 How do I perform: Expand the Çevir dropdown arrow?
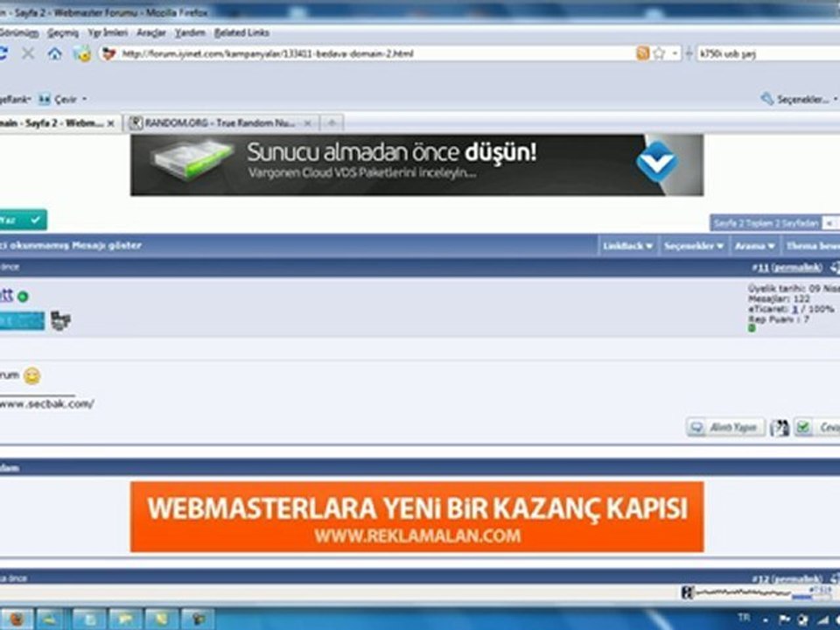pos(84,100)
